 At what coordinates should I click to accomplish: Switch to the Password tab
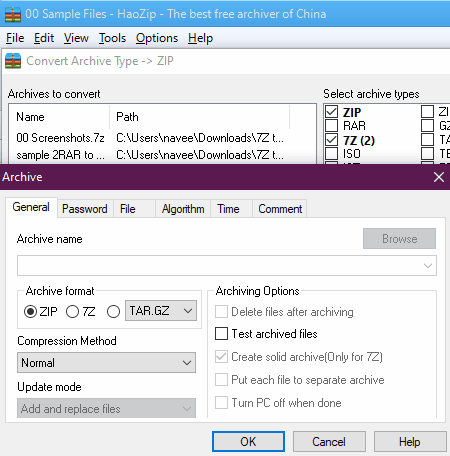85,209
